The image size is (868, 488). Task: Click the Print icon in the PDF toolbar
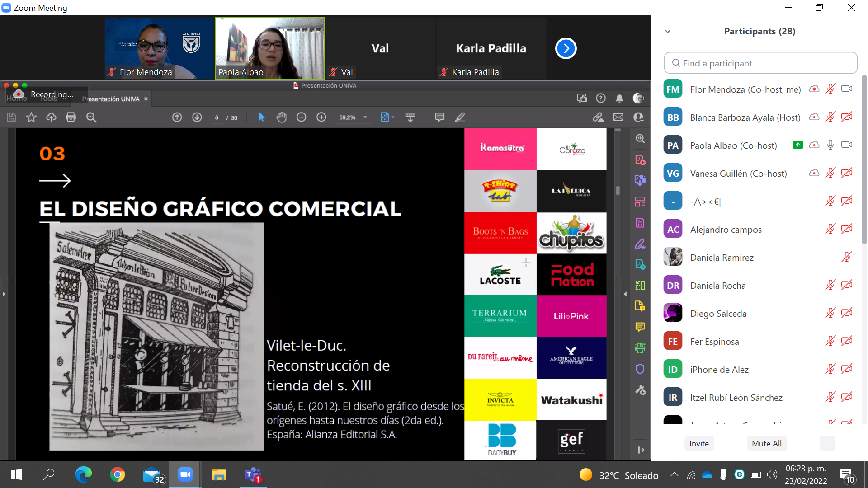pos(71,117)
